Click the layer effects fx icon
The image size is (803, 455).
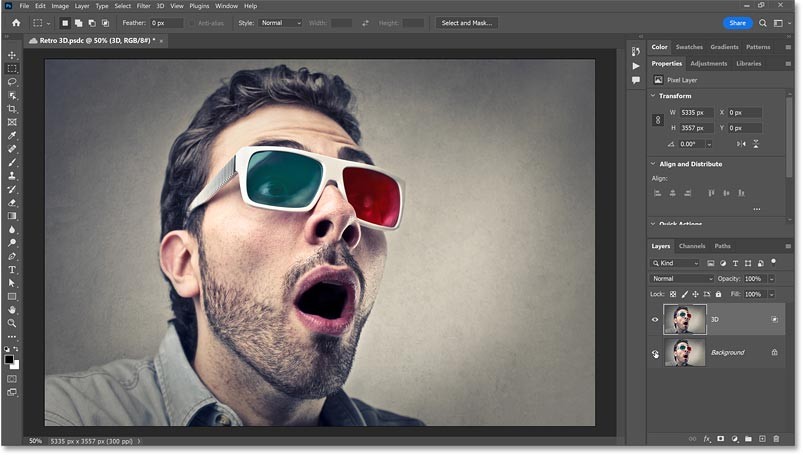click(x=706, y=438)
